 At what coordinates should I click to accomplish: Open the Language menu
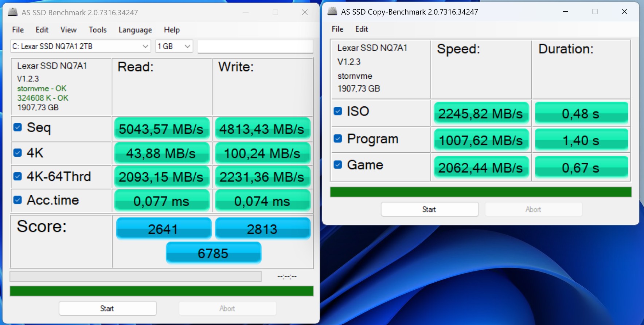[135, 30]
